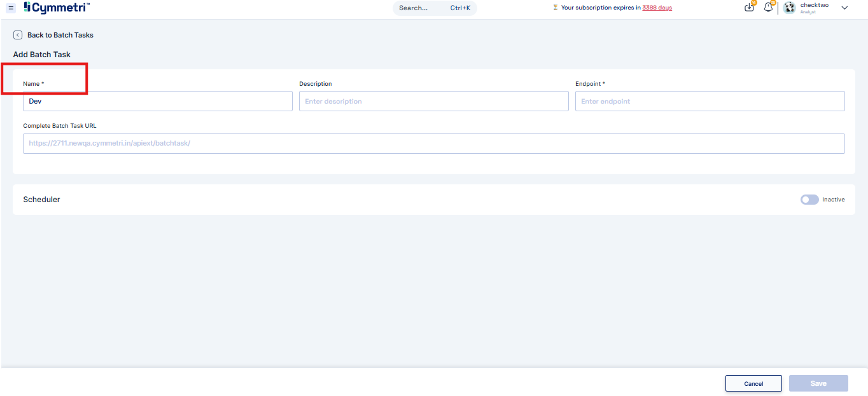Open the downloads icon in header
868x396 pixels.
coord(749,8)
